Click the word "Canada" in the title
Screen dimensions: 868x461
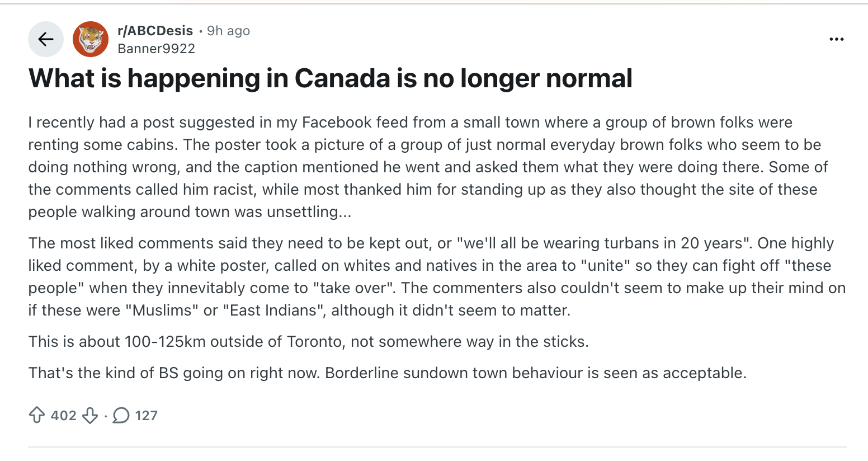point(342,78)
